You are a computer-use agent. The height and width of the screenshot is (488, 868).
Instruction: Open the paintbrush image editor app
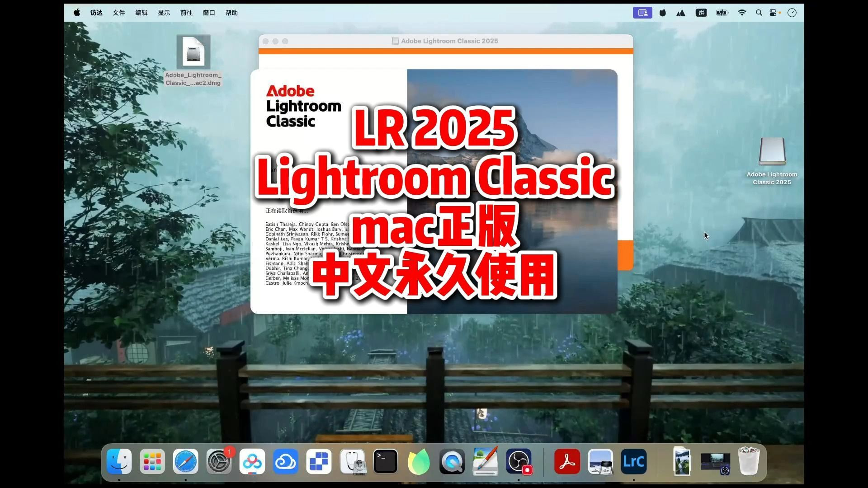486,461
